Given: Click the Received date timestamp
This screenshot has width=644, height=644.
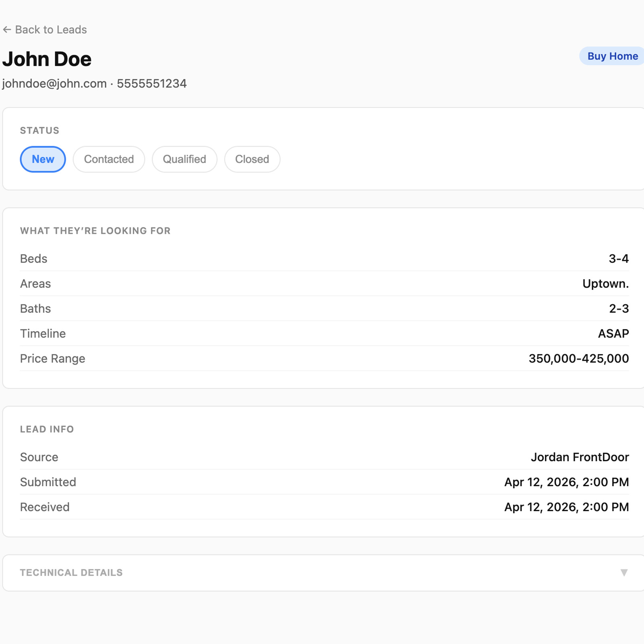Looking at the screenshot, I should click(566, 507).
